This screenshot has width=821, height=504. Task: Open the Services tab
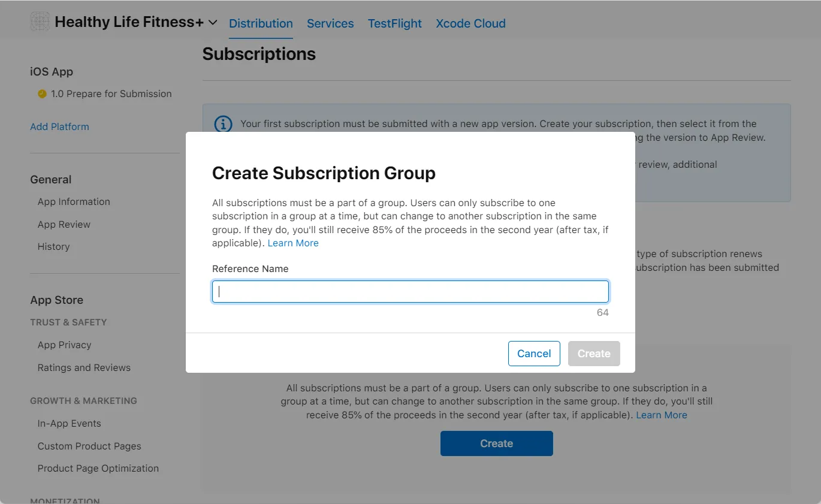click(330, 24)
